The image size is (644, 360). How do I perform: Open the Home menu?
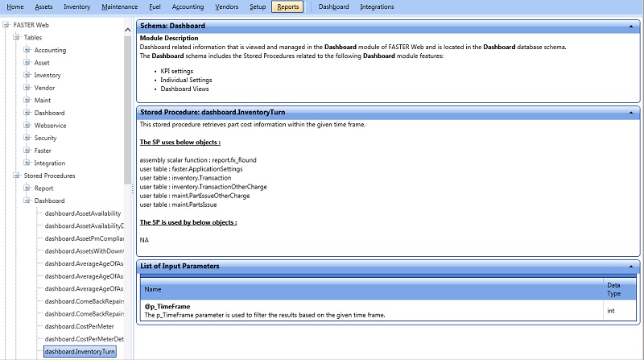point(15,6)
